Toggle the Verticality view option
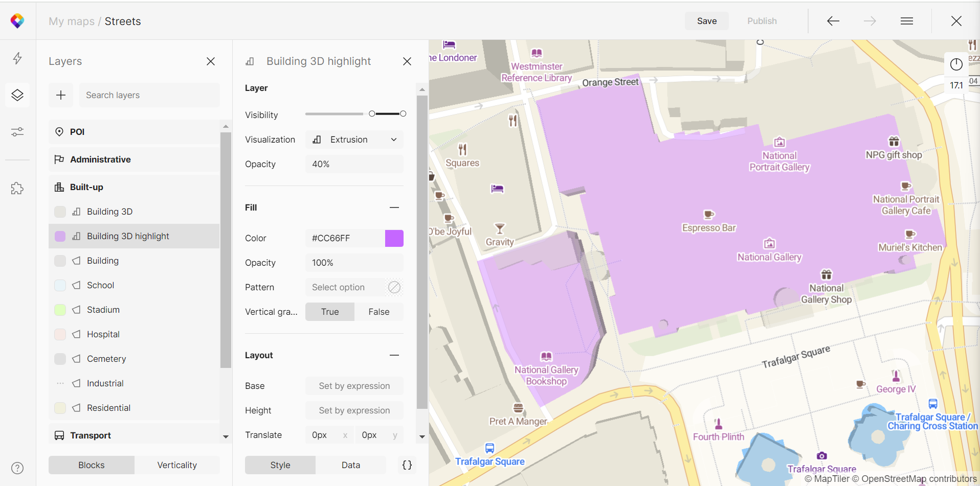Screen dimensions: 980x486 tap(177, 465)
